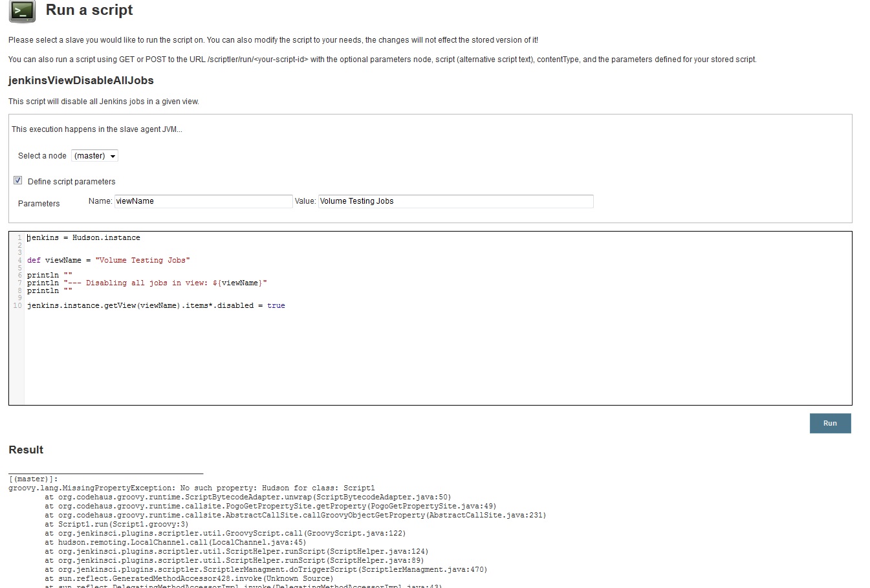Click the dropdown arrow next to (master)
This screenshot has width=870, height=588.
[111, 155]
